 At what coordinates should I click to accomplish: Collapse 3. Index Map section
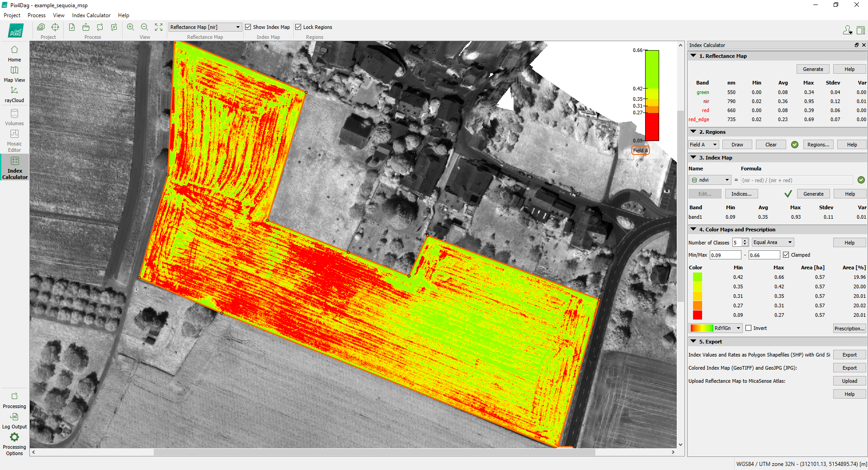(693, 157)
